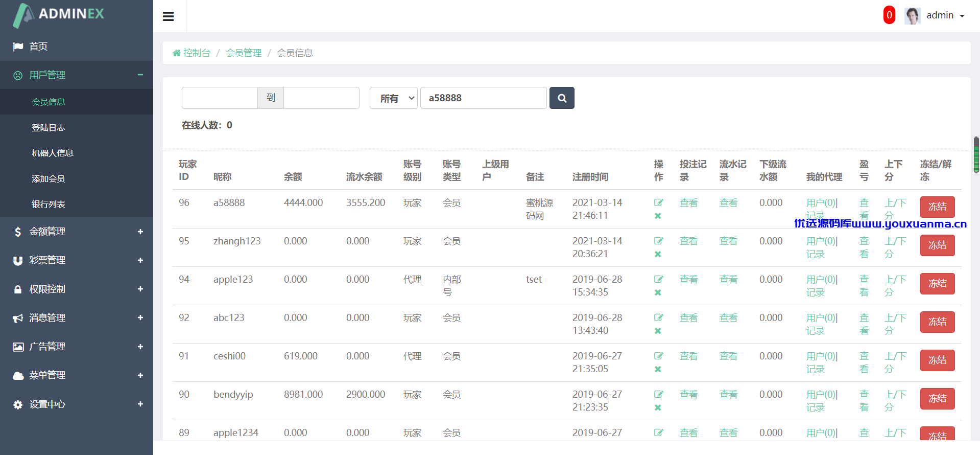Freeze user zhangh123 with 冻结 button
Screen dimensions: 980x455
point(938,245)
